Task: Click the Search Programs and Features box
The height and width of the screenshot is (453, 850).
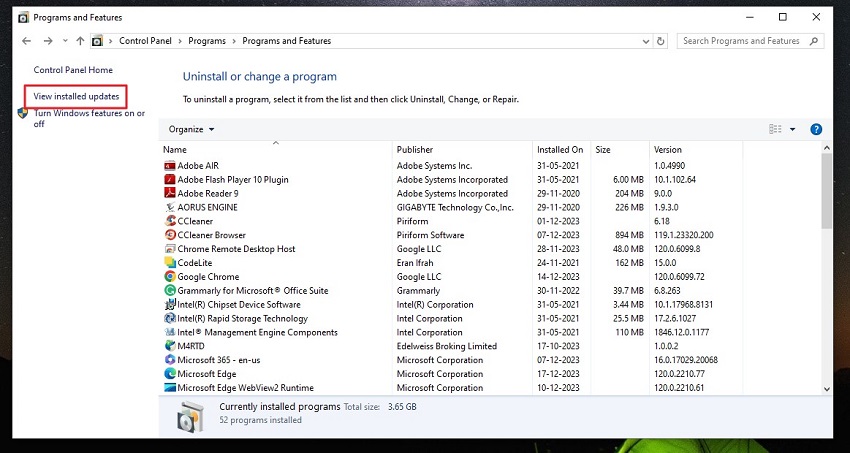Action: [x=750, y=41]
